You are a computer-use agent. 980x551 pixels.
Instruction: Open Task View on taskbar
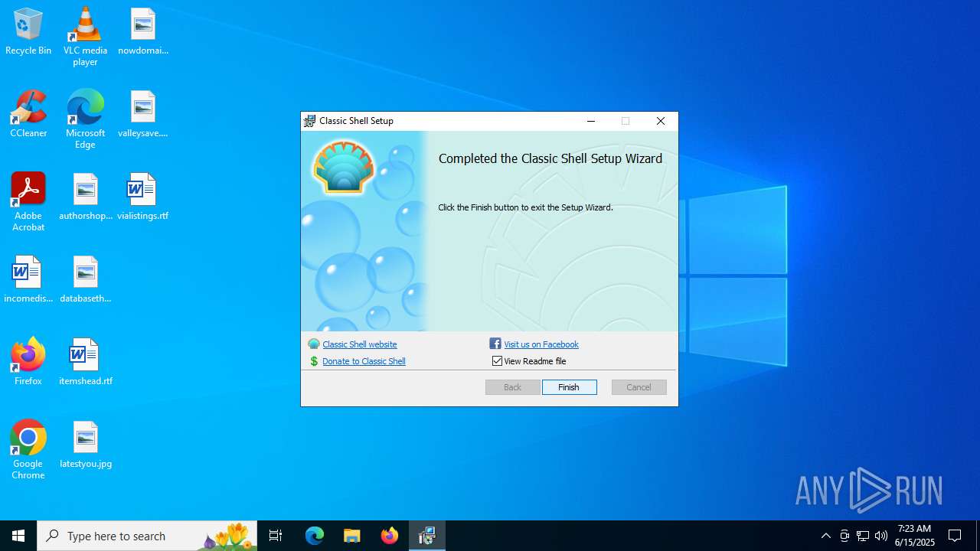pos(276,536)
